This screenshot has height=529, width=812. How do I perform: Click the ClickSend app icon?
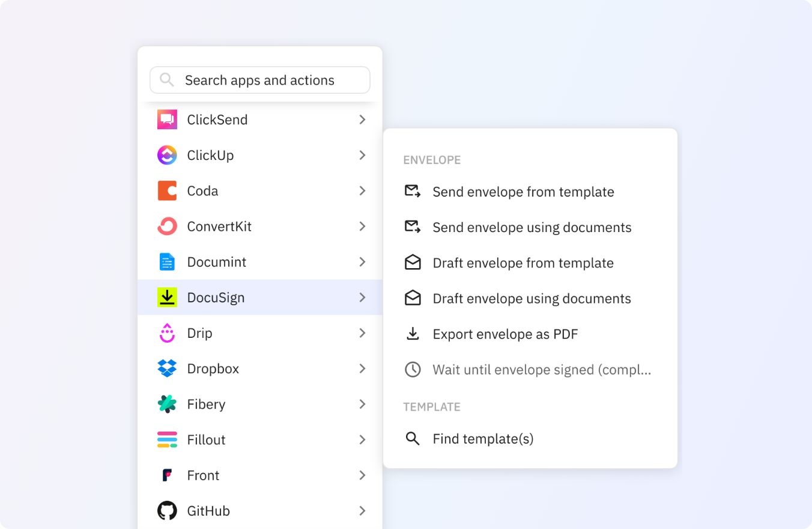point(167,120)
